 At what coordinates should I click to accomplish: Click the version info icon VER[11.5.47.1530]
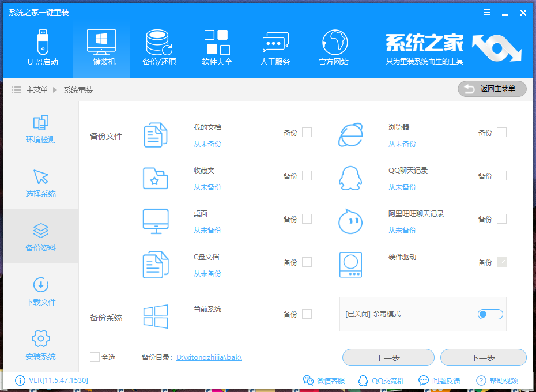(20, 380)
